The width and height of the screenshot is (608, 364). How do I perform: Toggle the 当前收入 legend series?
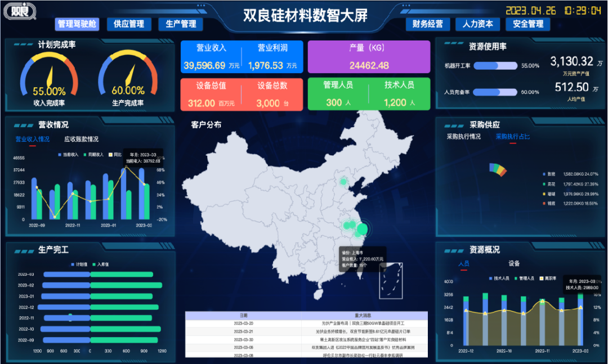pos(68,155)
